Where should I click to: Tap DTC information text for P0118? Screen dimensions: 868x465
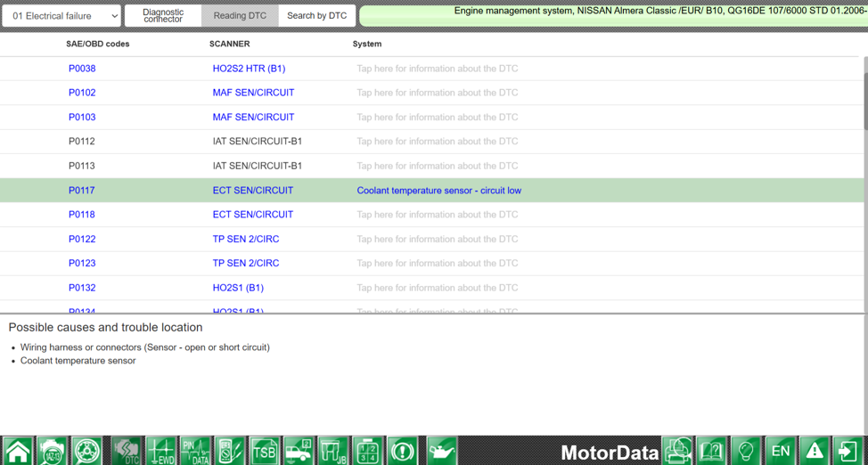(438, 215)
